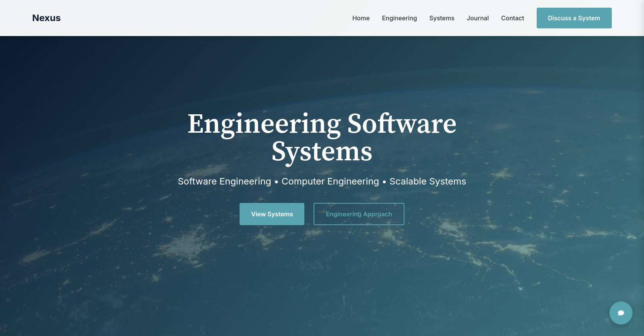The image size is (644, 336).
Task: Click bullet separator after Software Engineering
Action: [x=276, y=182]
